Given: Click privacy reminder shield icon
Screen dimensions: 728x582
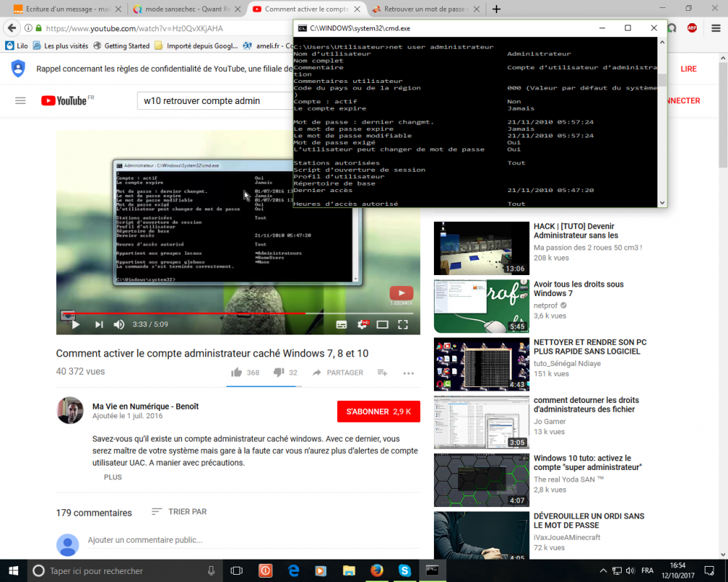Looking at the screenshot, I should [x=18, y=68].
